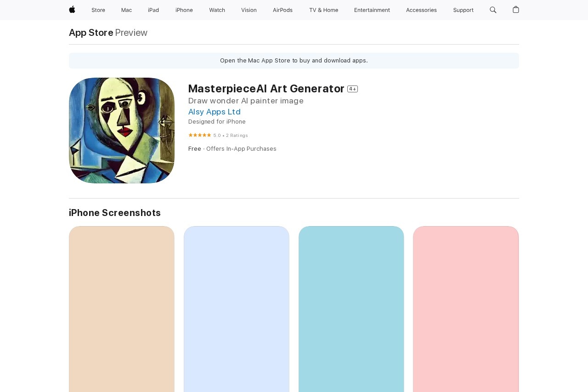The height and width of the screenshot is (392, 588).
Task: Open the iPhone nav item
Action: 184,10
